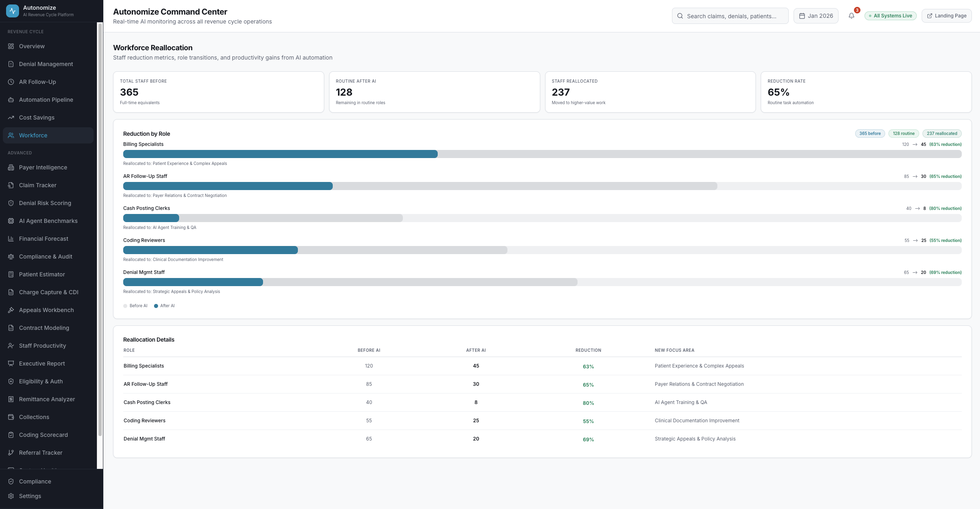Open Denial Management in sidebar
Image resolution: width=980 pixels, height=509 pixels.
tap(46, 64)
